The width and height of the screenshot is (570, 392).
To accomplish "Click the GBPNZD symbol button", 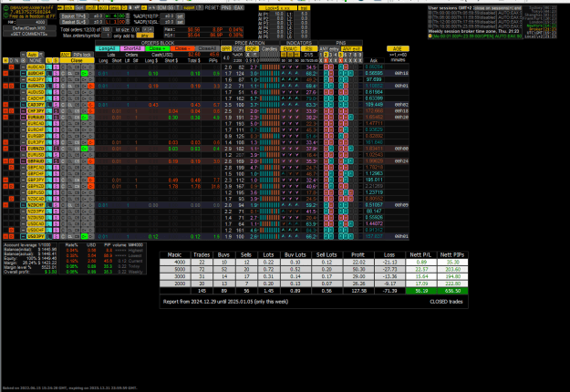I will [36, 186].
